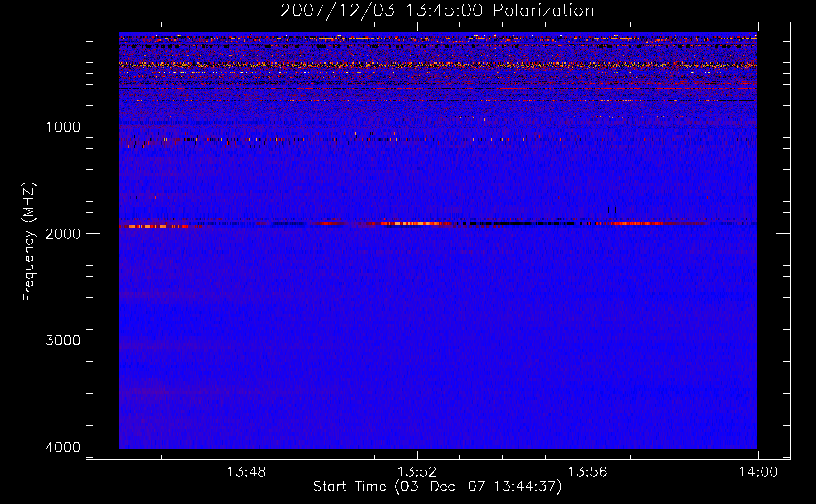Click the plot title '2007/12/03 13:45:00 Polarization'
This screenshot has width=816, height=504.
tap(437, 10)
